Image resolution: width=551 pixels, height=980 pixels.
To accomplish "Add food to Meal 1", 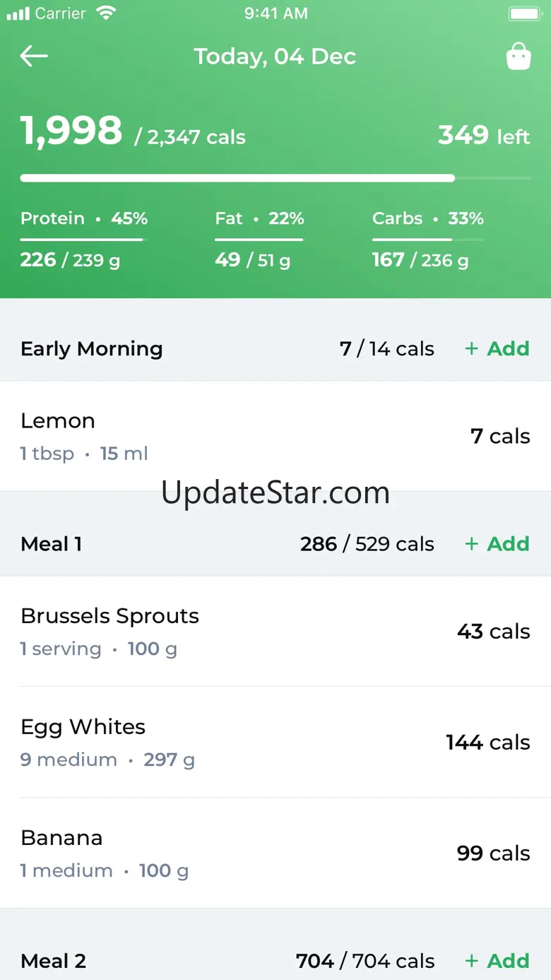I will tap(497, 543).
